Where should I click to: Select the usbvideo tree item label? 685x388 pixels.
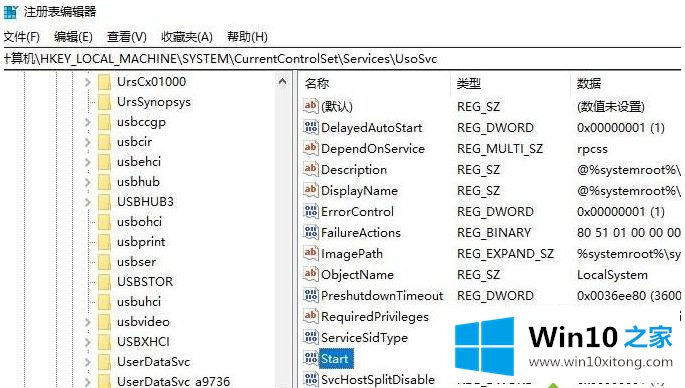coord(143,322)
